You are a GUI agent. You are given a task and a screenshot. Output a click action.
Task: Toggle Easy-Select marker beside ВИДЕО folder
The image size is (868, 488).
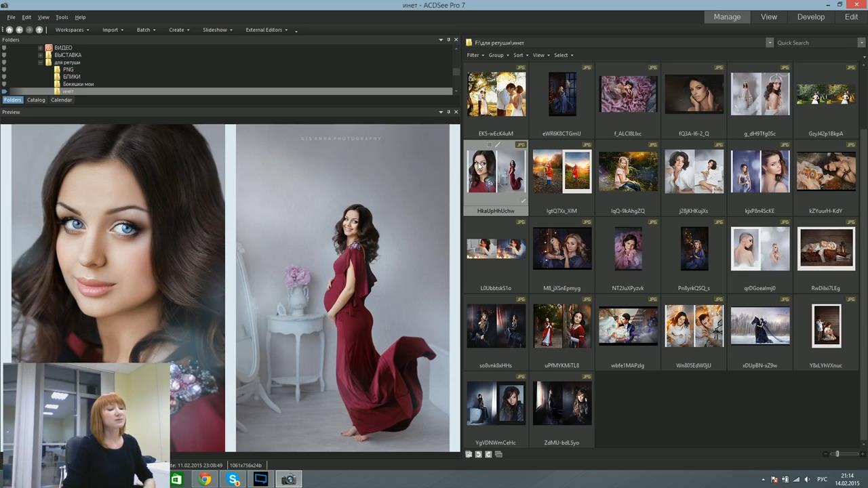[x=4, y=47]
